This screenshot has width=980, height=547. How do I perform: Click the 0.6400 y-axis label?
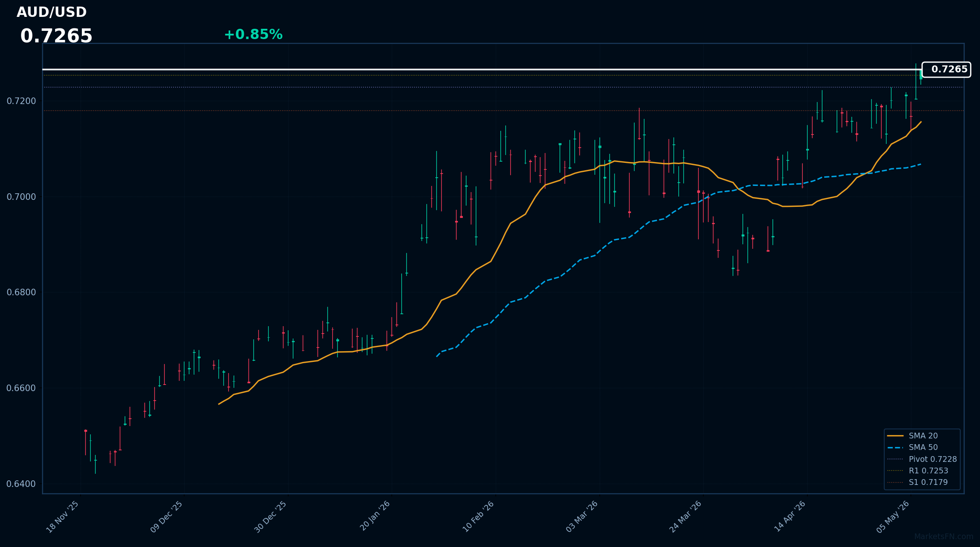(x=21, y=484)
